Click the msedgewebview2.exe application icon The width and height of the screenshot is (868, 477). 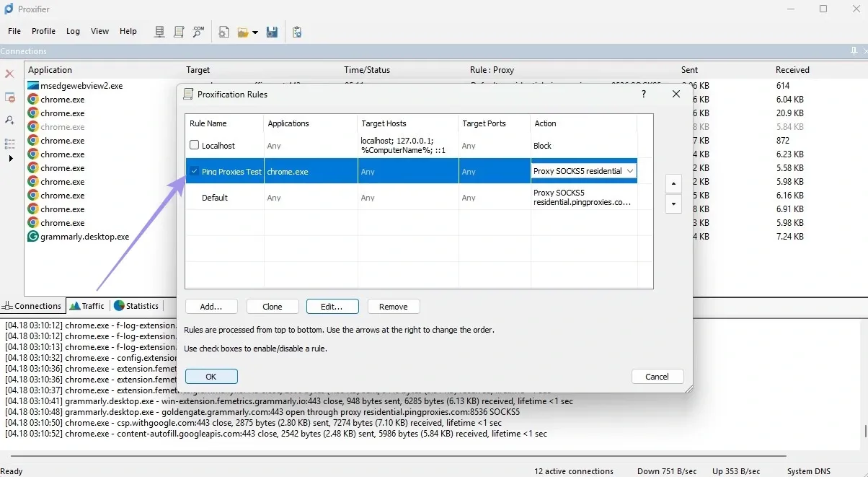tap(33, 85)
